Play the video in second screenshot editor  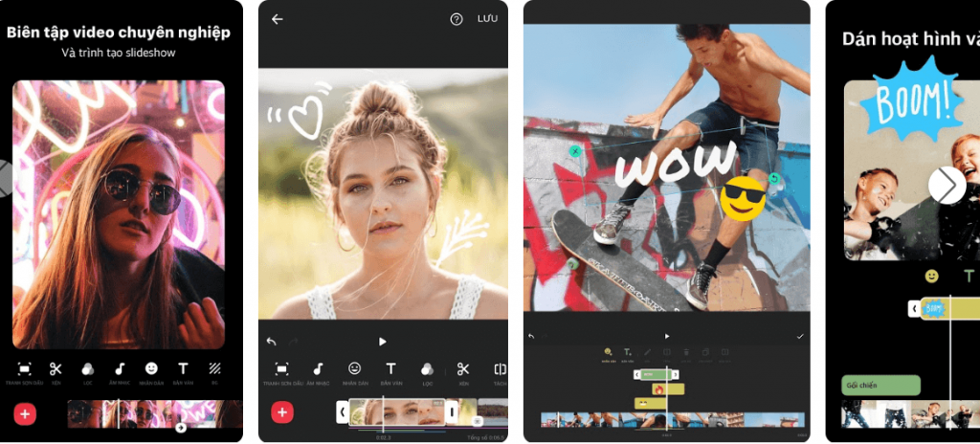coord(383,342)
